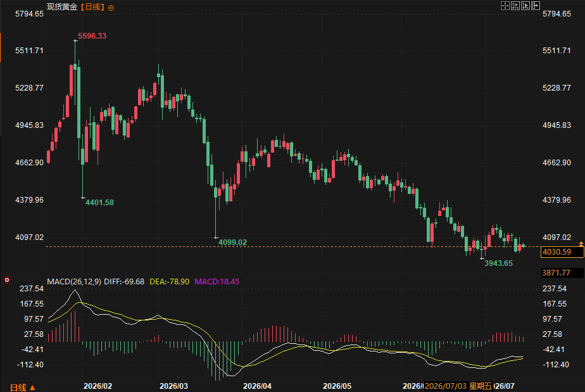Click the DIFF:-69.68 indicator value

point(124,282)
